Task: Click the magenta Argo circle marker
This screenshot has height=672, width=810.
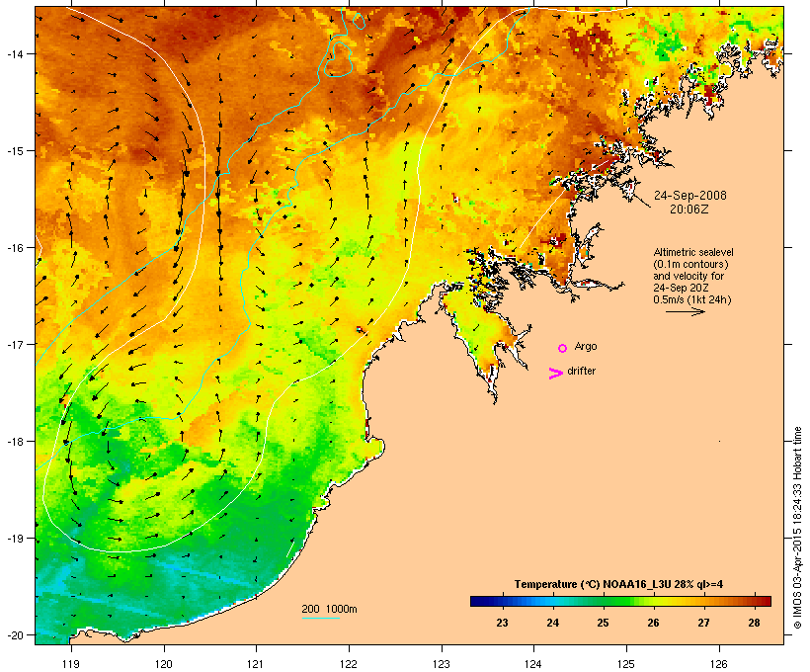Action: pos(563,348)
